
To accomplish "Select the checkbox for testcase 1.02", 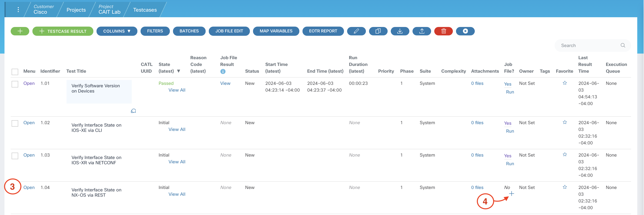I will (15, 123).
